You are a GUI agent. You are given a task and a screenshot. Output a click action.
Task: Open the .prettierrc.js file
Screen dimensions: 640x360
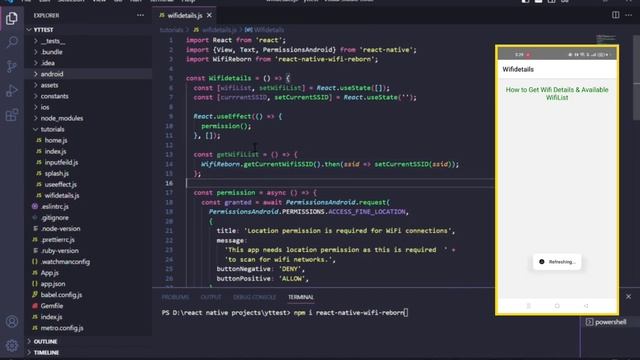(x=88, y=240)
